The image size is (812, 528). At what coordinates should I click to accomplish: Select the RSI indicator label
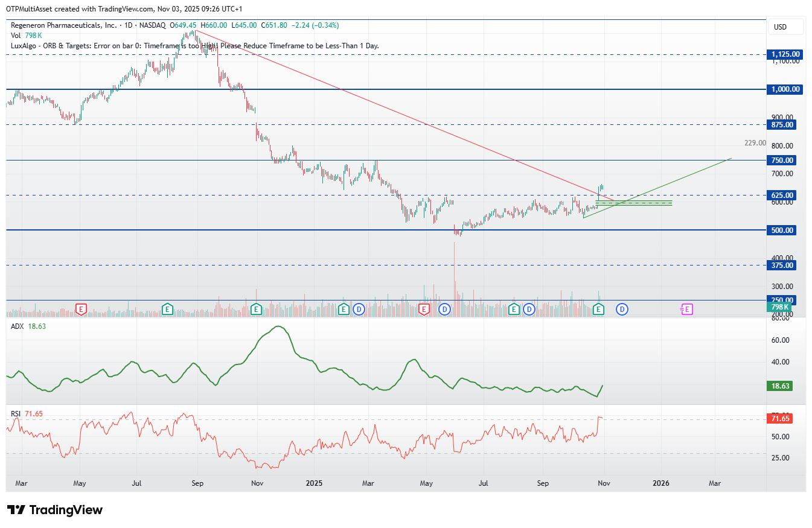pos(16,413)
